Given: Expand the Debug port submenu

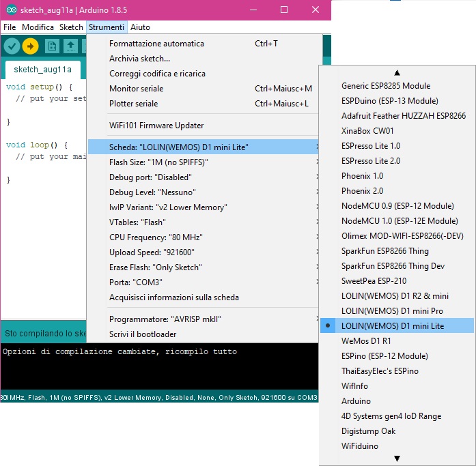Looking at the screenshot, I should (x=203, y=177).
